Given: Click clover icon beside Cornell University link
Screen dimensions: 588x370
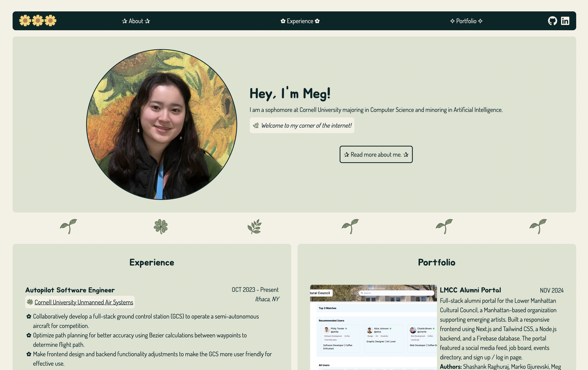Looking at the screenshot, I should point(30,302).
